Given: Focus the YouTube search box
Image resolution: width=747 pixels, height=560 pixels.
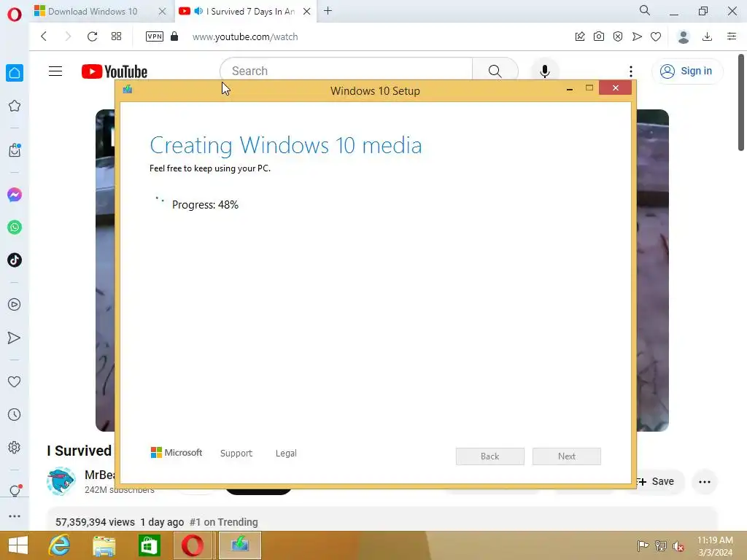Looking at the screenshot, I should coord(346,71).
